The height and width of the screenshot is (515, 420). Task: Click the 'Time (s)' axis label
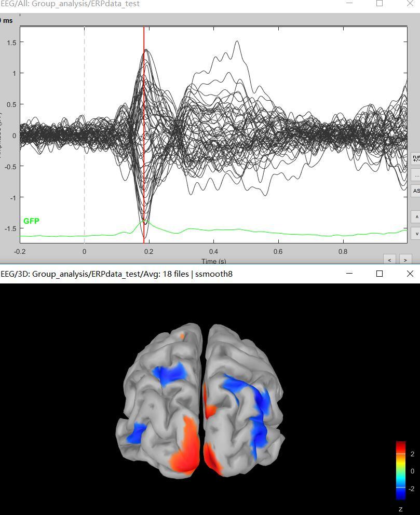[x=213, y=261]
